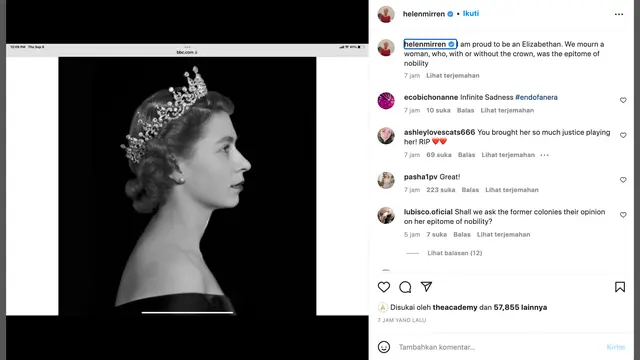Open lubisco.oficial profile avatar
This screenshot has width=640, height=360.
(x=386, y=216)
